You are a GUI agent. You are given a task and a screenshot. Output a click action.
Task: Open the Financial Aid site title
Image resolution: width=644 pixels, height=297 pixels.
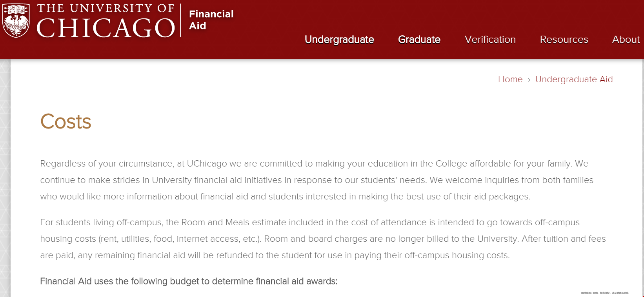coord(211,20)
